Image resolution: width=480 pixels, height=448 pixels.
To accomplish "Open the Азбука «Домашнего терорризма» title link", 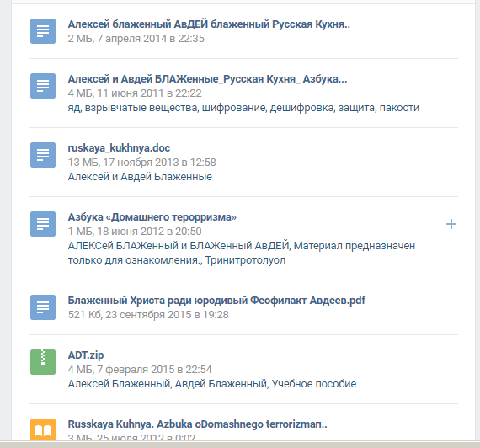I will pyautogui.click(x=152, y=216).
